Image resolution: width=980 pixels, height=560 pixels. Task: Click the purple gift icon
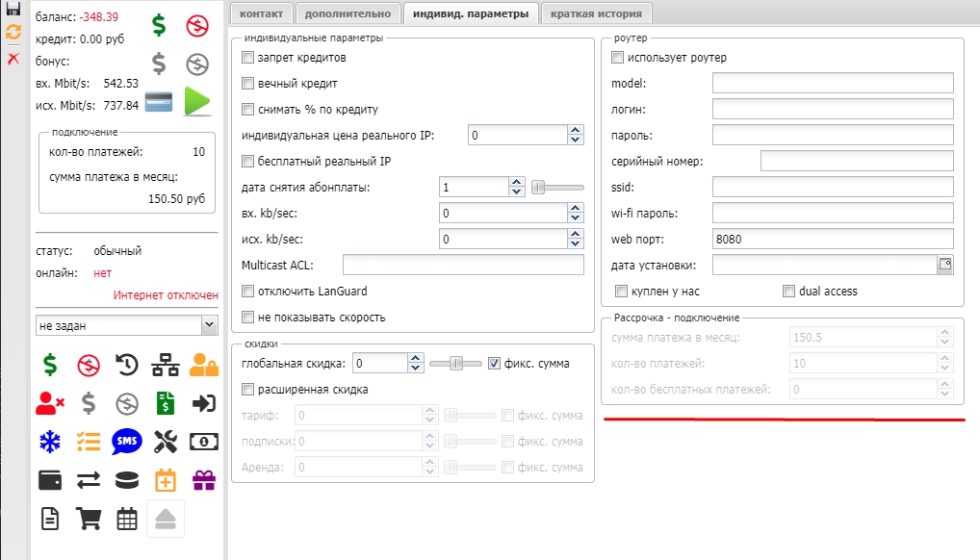204,479
